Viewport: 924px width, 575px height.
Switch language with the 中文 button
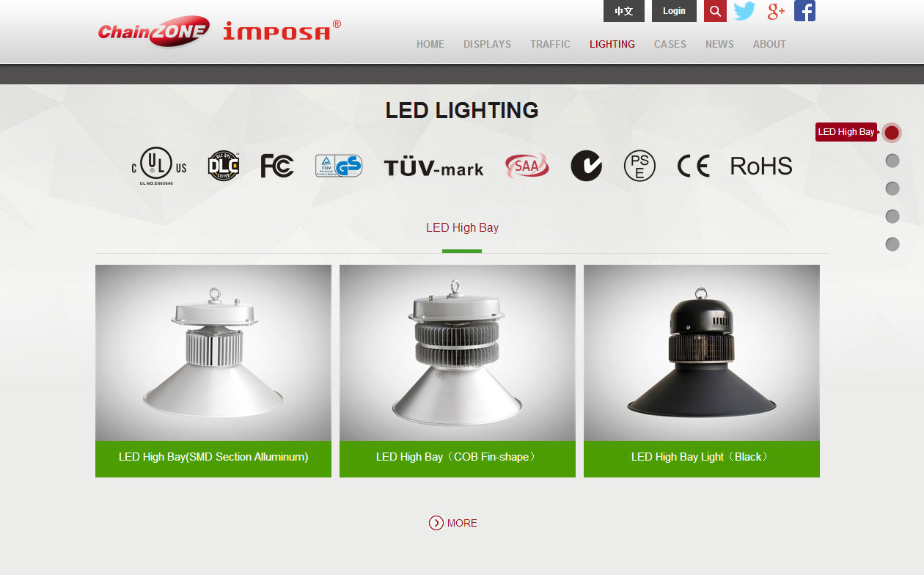[624, 11]
